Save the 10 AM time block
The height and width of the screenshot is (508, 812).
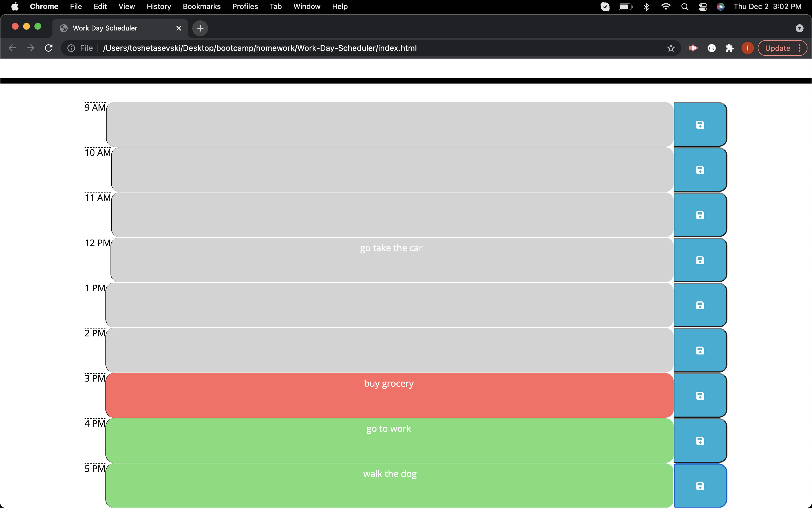point(700,170)
